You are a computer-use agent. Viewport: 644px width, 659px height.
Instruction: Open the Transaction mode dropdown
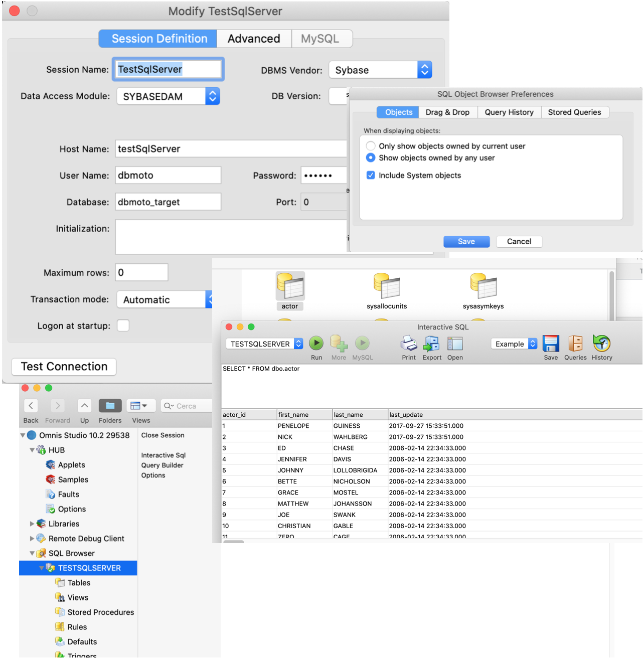pos(165,299)
